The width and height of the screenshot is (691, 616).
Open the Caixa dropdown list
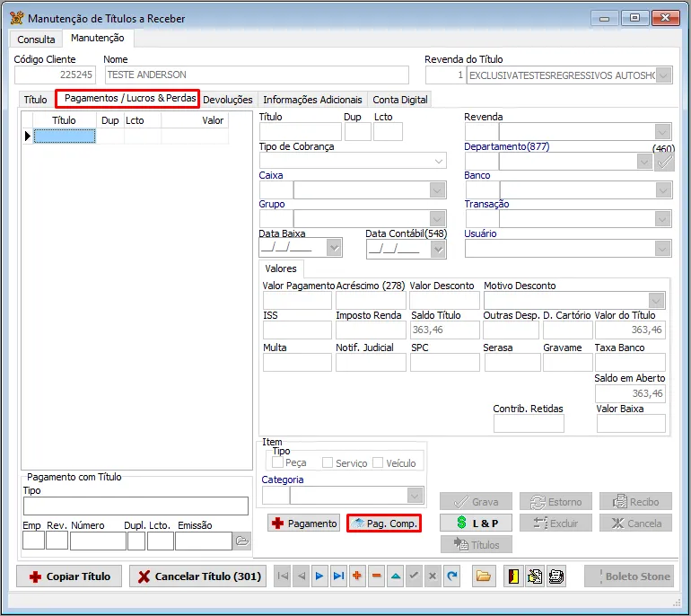point(437,190)
